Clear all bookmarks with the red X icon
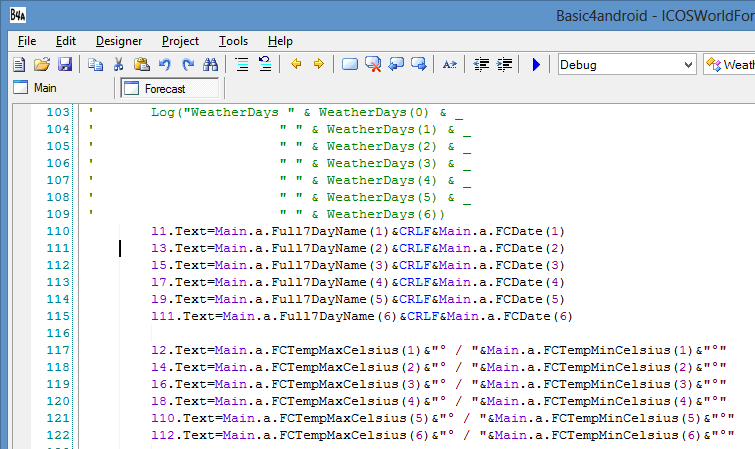This screenshot has height=449, width=755. pyautogui.click(x=373, y=64)
